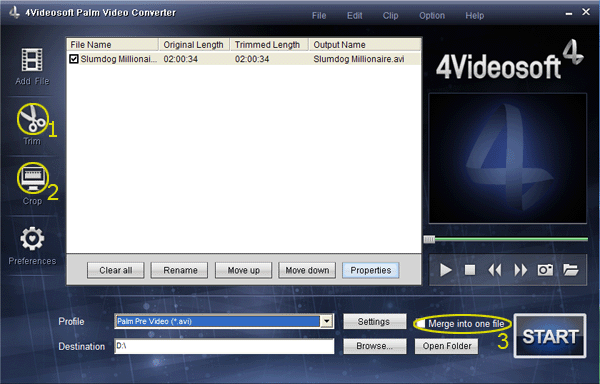The height and width of the screenshot is (384, 600).
Task: Click the 4Videosoft app logo in title bar
Action: click(15, 12)
